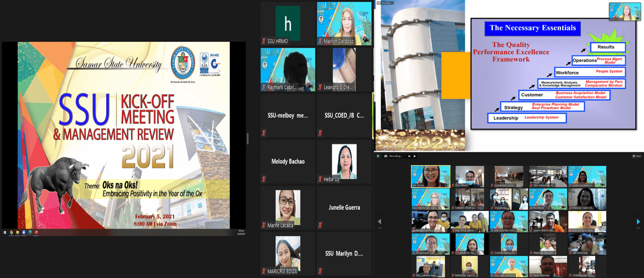Select the 'h' avatar video tile
644x278 pixels.
[288, 23]
